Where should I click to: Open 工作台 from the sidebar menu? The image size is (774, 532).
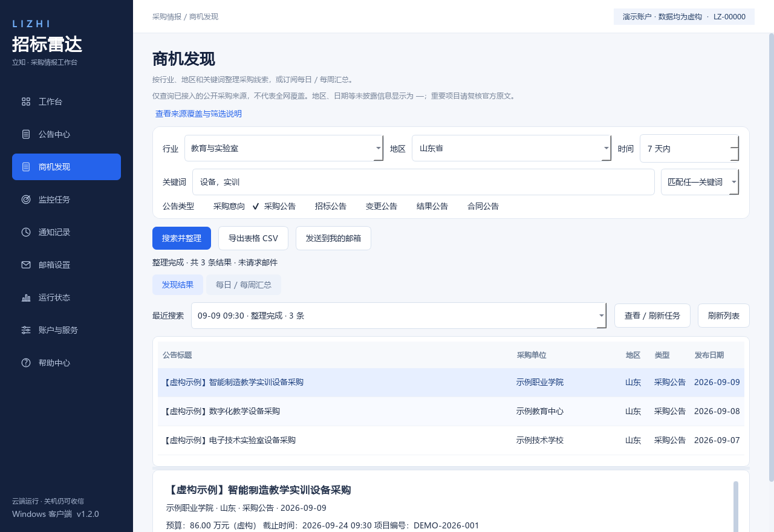tap(67, 102)
